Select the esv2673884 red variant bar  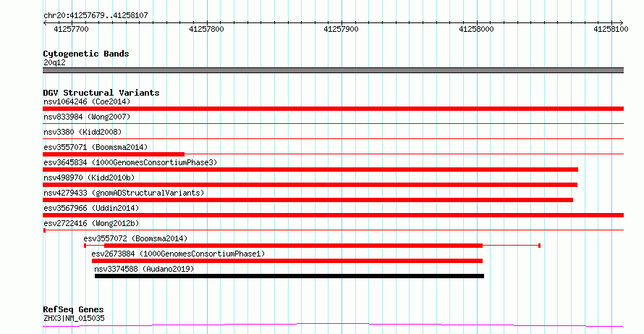pyautogui.click(x=287, y=261)
